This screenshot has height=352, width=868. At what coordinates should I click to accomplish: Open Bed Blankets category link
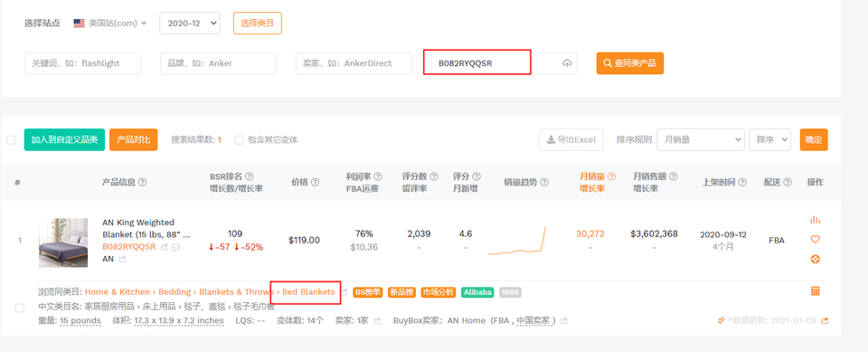click(308, 292)
